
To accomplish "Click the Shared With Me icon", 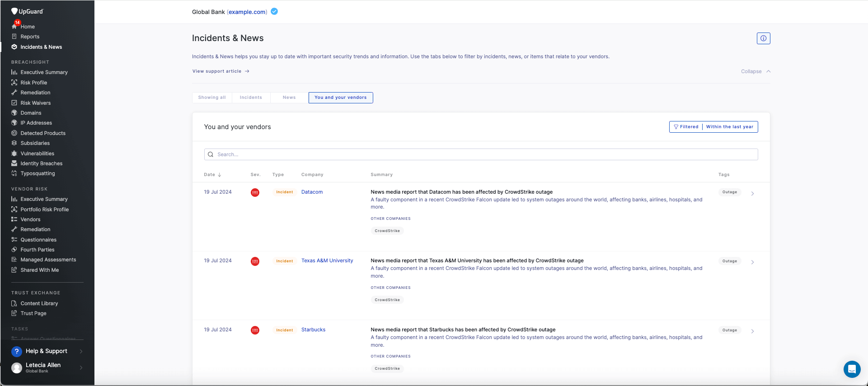I will pyautogui.click(x=14, y=270).
